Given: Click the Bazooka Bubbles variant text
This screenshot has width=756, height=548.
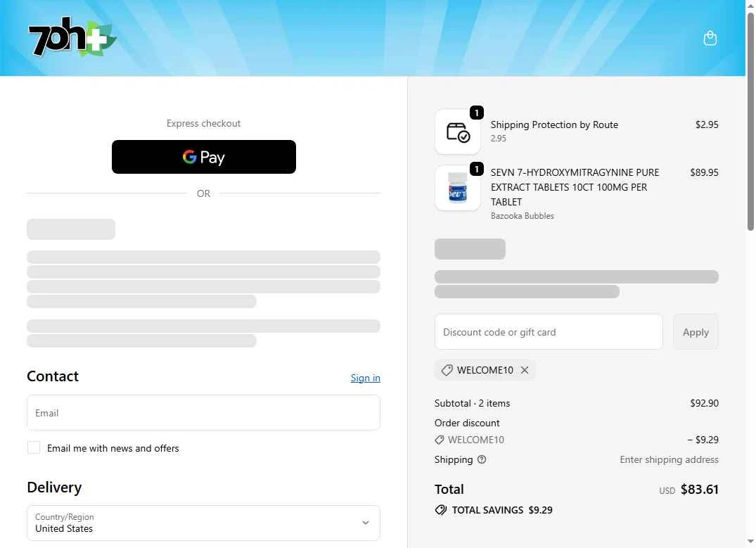Looking at the screenshot, I should click(x=522, y=216).
